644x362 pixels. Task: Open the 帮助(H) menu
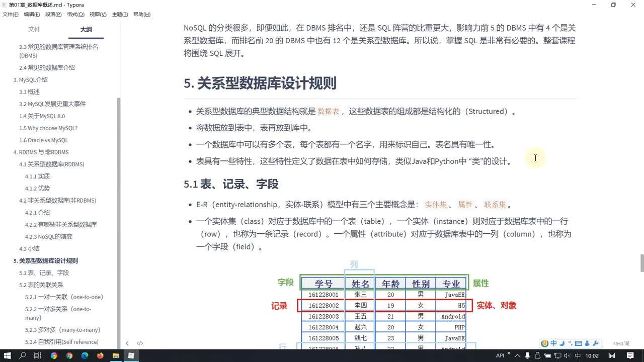[x=142, y=14]
